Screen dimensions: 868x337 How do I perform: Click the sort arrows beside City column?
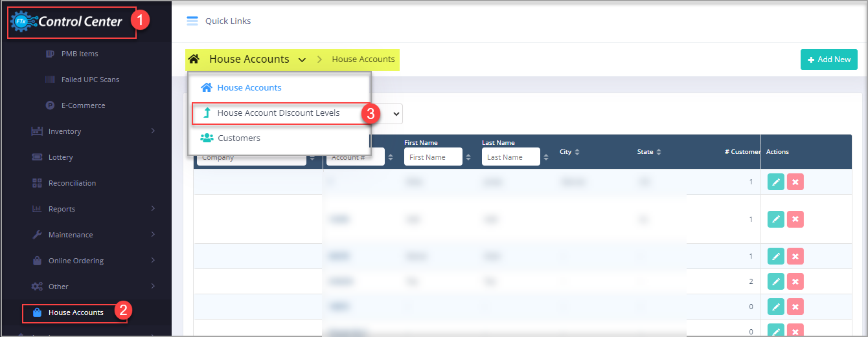coord(577,152)
